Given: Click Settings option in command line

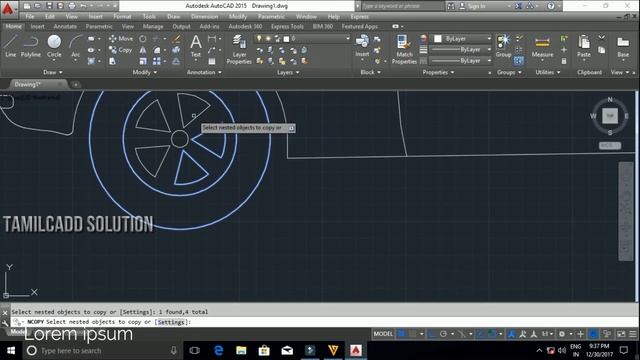Looking at the screenshot, I should pos(171,322).
